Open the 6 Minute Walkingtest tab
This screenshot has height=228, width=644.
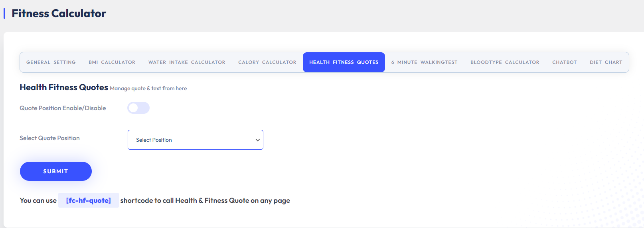(x=425, y=62)
